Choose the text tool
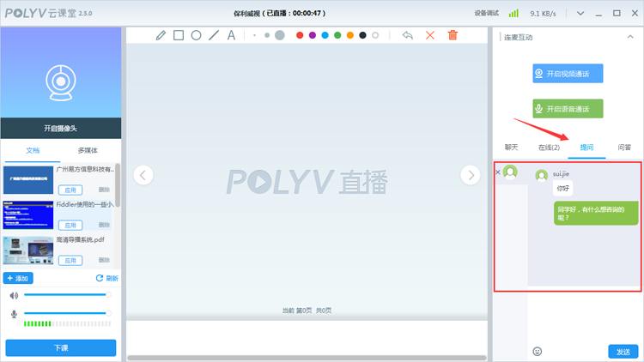644x362 pixels. (231, 35)
